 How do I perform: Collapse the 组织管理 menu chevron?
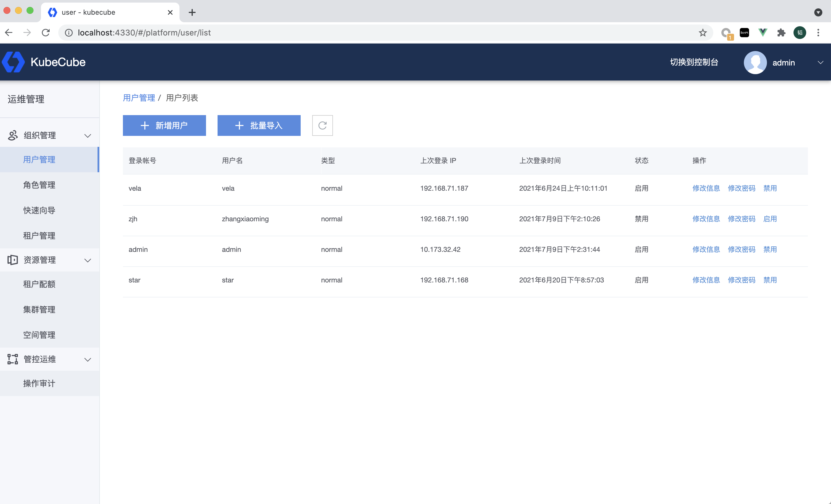tap(88, 136)
